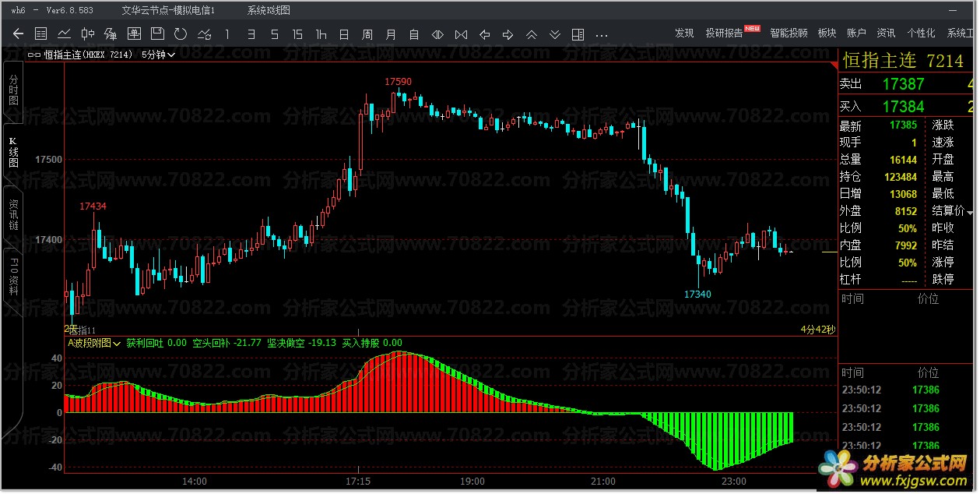Click the double down chevron icon
The height and width of the screenshot is (494, 980).
click(554, 34)
